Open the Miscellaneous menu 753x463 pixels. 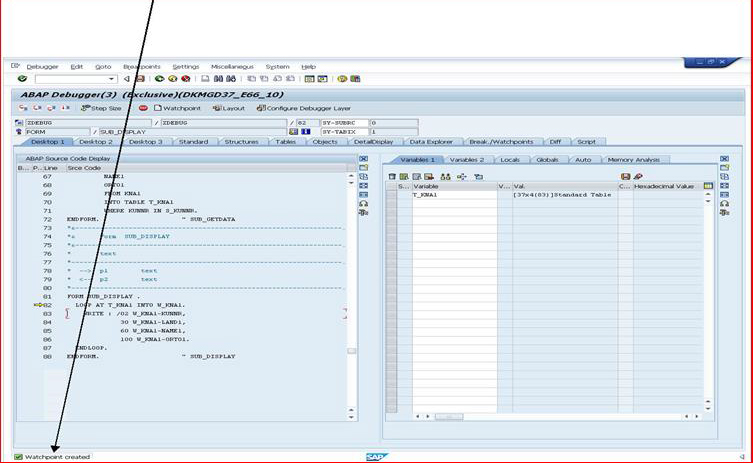pos(232,67)
